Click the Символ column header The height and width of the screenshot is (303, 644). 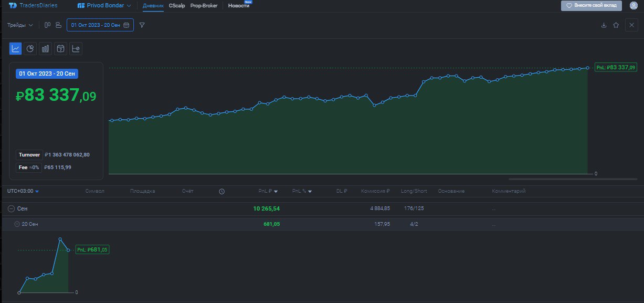pos(95,191)
